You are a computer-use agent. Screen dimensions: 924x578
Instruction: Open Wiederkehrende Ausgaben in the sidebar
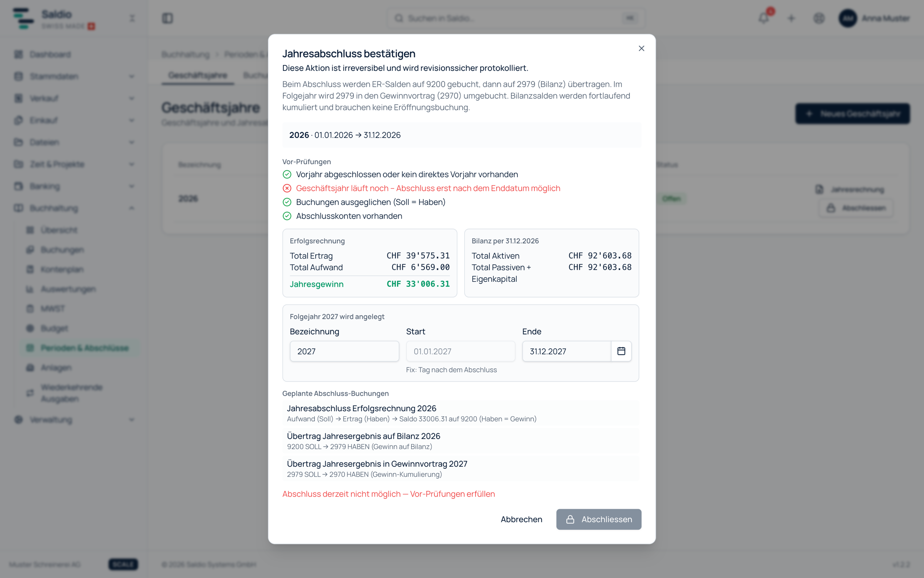[80, 393]
